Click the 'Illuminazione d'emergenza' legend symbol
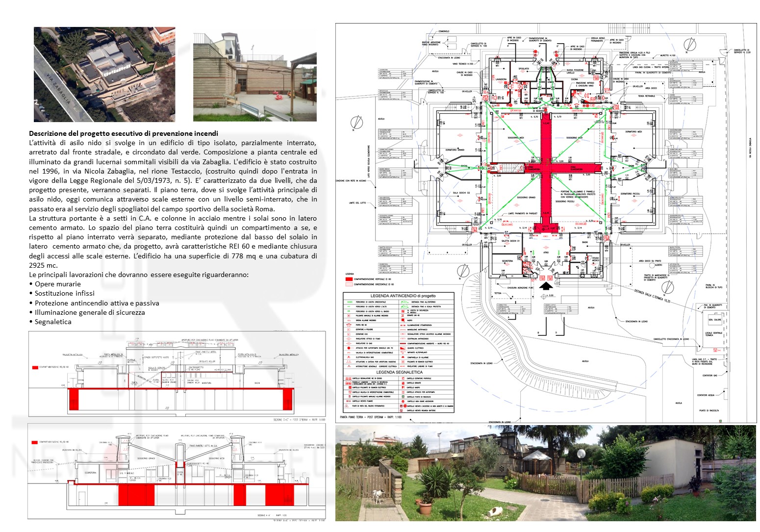The height and width of the screenshot is (532, 760). pos(403,325)
